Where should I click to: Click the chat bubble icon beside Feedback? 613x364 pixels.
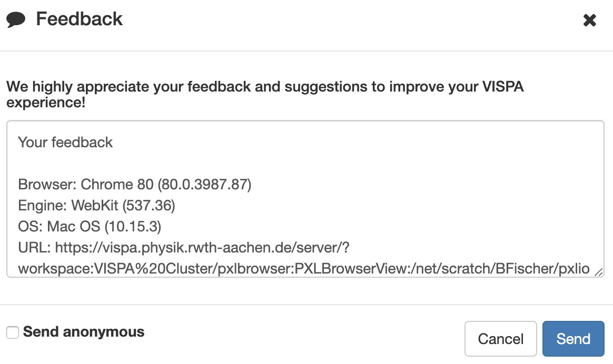[16, 18]
